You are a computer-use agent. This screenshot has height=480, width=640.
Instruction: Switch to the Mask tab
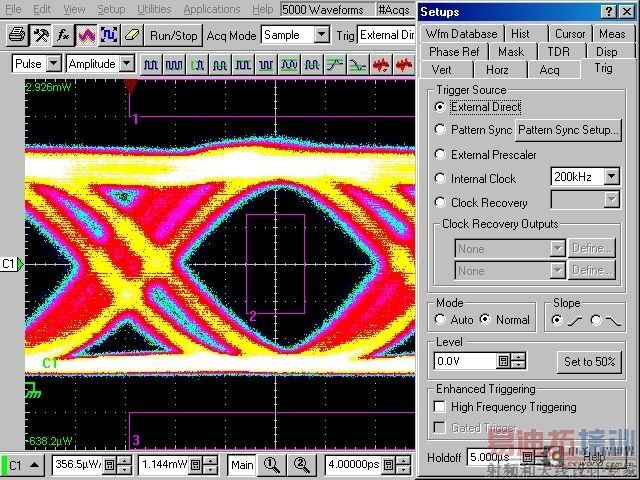(x=511, y=52)
